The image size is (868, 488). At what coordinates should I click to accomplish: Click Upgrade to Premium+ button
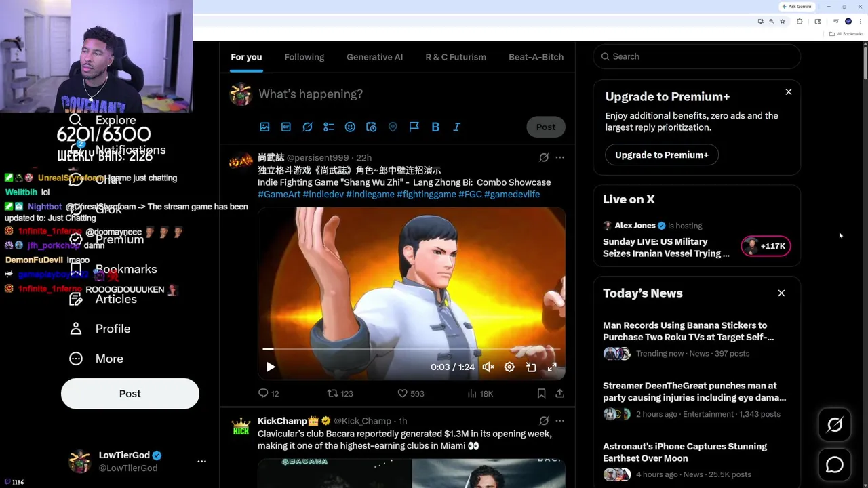661,155
